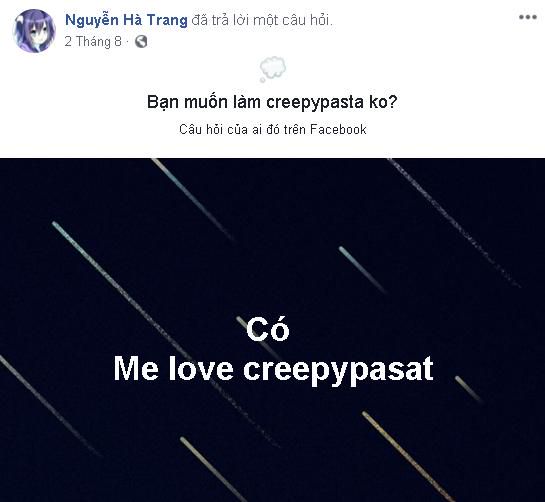Click the word Trang in the name
This screenshot has width=545, height=502.
tap(167, 21)
